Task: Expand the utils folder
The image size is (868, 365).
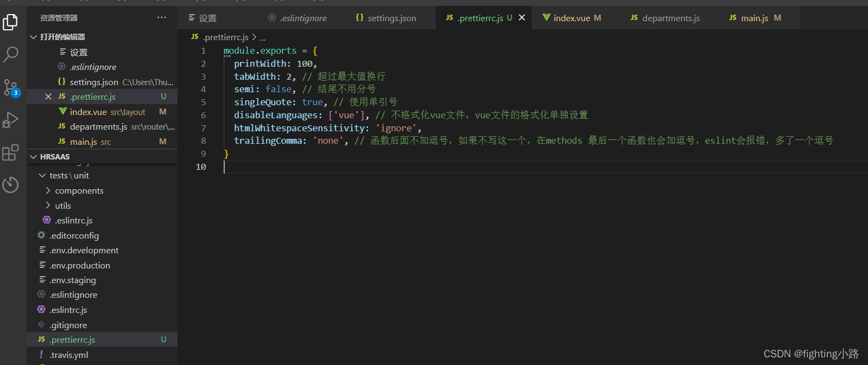Action: (x=48, y=206)
